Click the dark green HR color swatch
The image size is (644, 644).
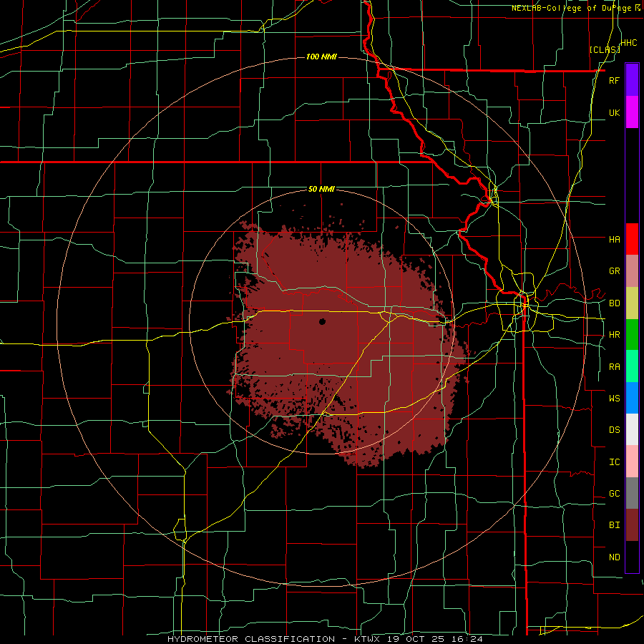coord(632,334)
